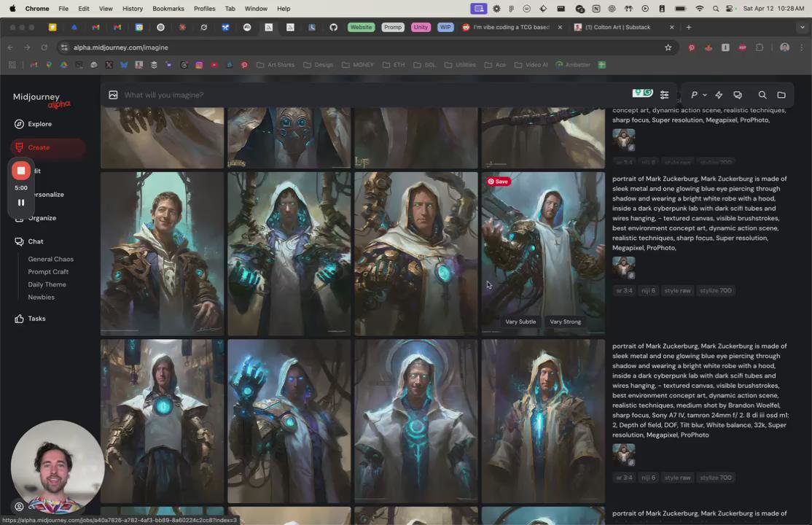Open the Chrome extensions puzzle icon

pos(760,47)
